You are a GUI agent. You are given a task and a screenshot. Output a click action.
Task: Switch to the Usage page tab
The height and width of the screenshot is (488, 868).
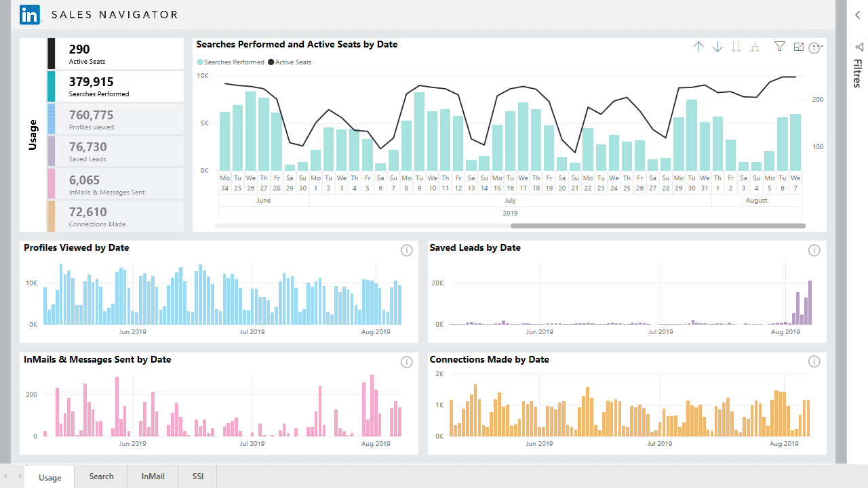pos(50,476)
